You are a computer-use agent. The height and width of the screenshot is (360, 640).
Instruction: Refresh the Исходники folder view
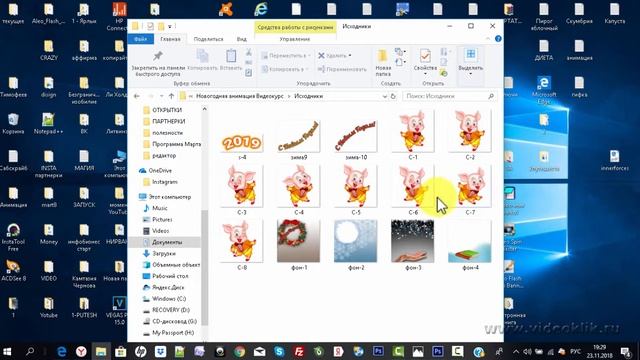click(393, 96)
